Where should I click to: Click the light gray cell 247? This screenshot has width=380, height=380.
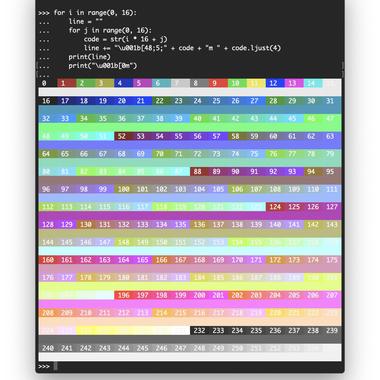point(180,348)
